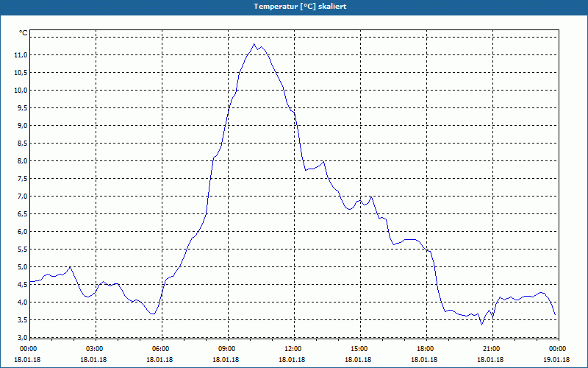
Task: Click the curve's lowest dip before 21:00
Action: click(x=482, y=325)
